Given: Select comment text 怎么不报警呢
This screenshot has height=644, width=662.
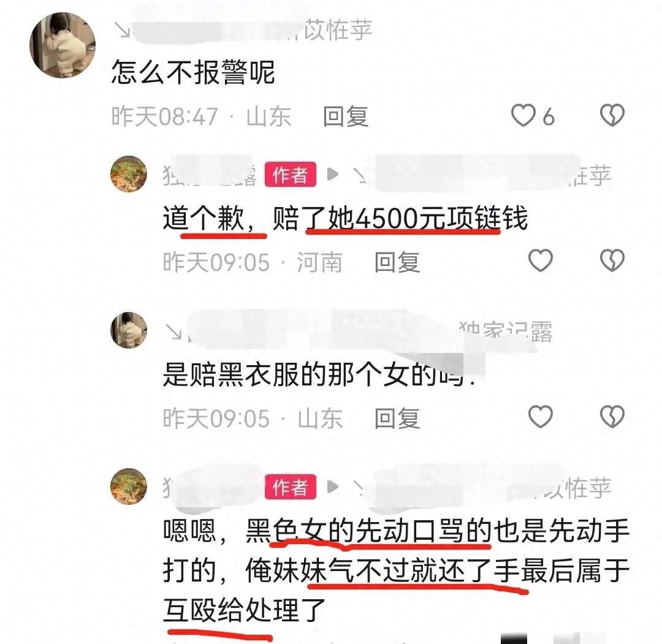Looking at the screenshot, I should pyautogui.click(x=193, y=72).
